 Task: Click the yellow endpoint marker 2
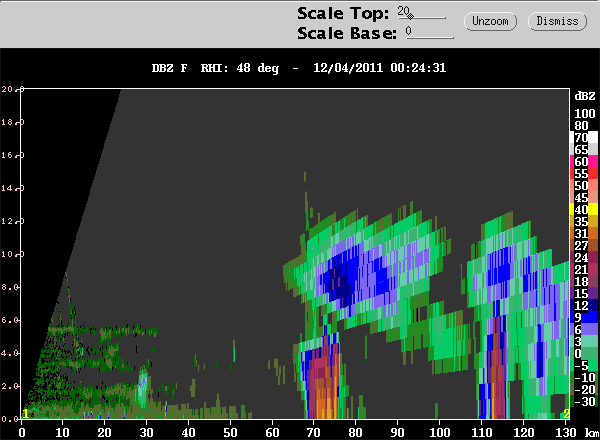point(566,414)
